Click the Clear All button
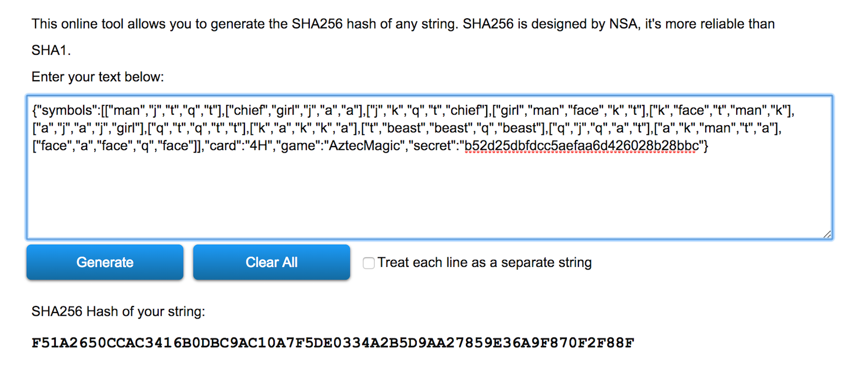 [x=271, y=262]
